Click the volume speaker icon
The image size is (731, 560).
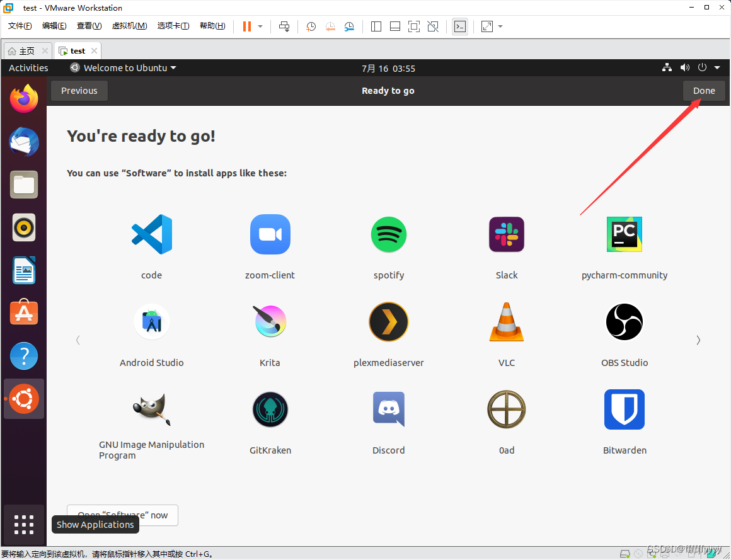coord(684,68)
